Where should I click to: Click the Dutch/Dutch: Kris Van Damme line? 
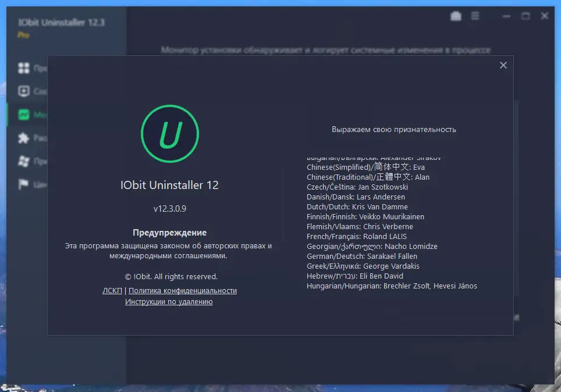(x=357, y=206)
